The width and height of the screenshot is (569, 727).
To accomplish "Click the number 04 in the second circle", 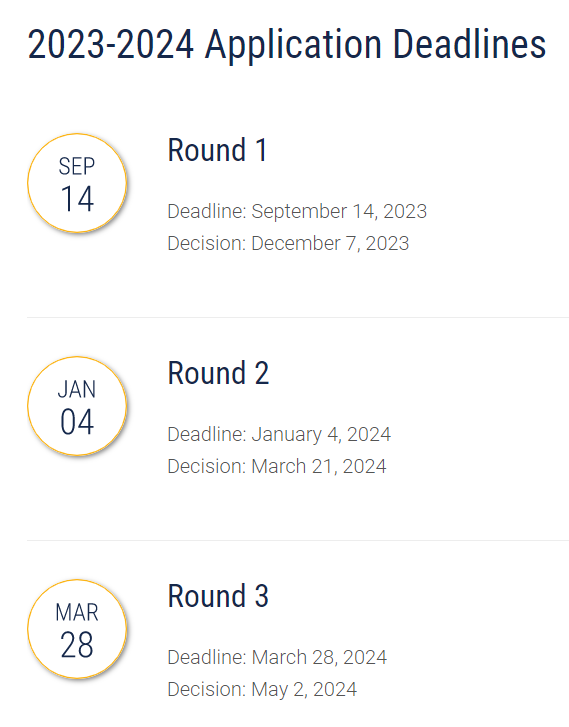I will click(77, 422).
